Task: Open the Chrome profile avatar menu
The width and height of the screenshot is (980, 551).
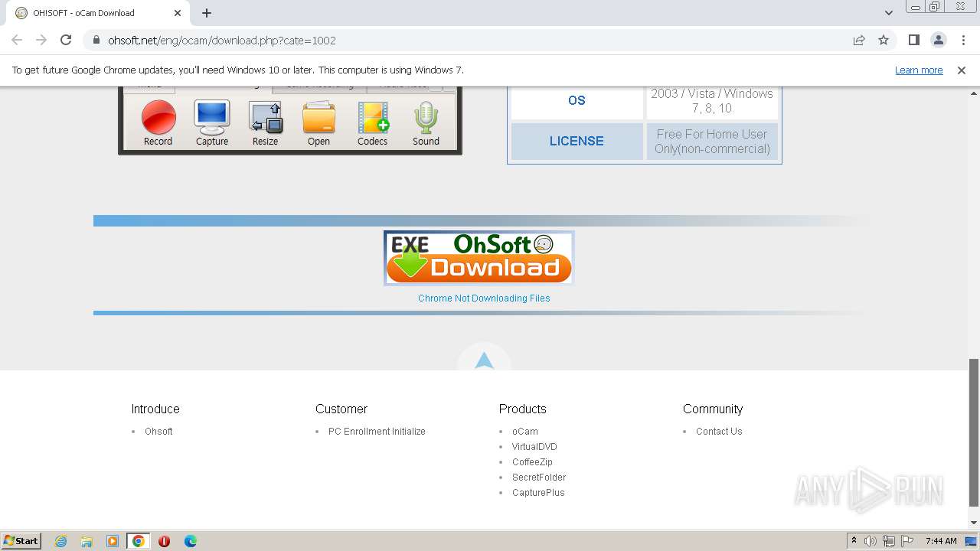Action: coord(939,41)
